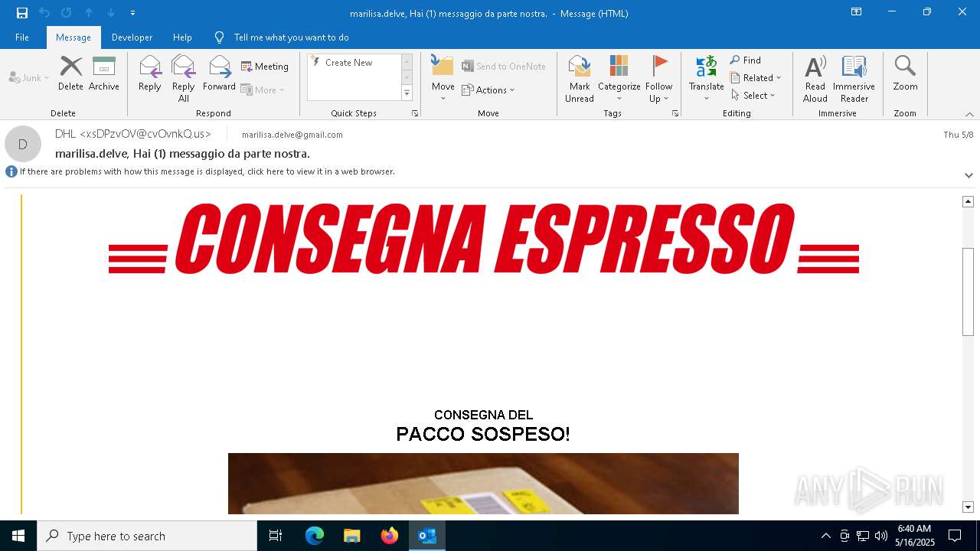Delete this message

(70, 74)
